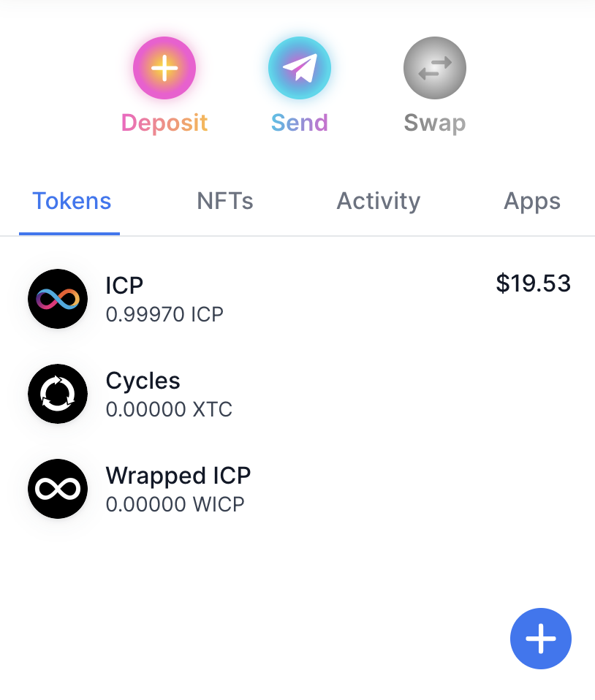This screenshot has height=700, width=595.
Task: Click the gray Swap arrows icon
Action: 435,68
